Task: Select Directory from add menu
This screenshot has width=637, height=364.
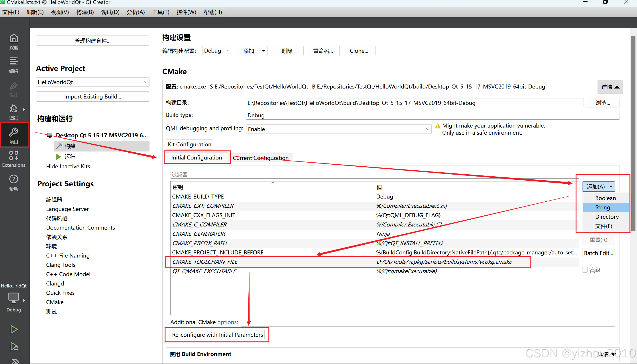Action: 606,217
